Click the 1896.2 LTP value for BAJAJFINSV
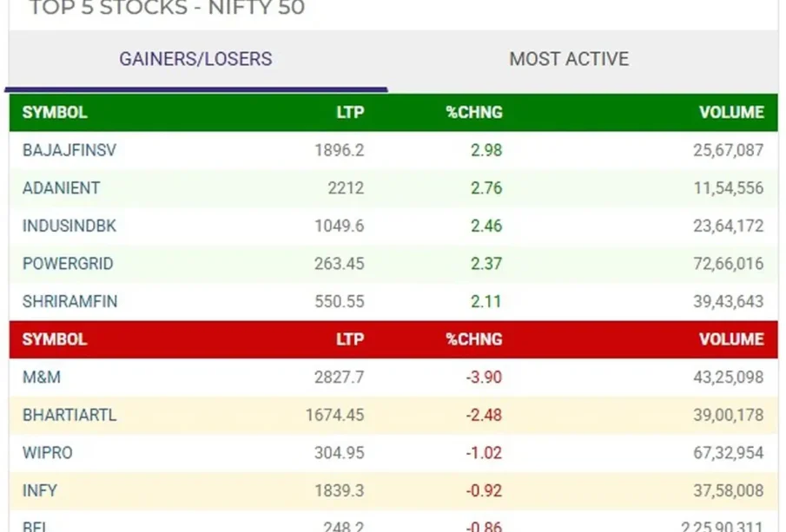 point(339,150)
